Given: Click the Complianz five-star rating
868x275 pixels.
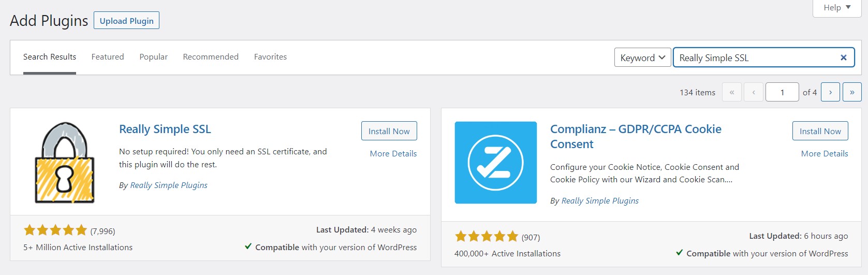Looking at the screenshot, I should coord(486,237).
